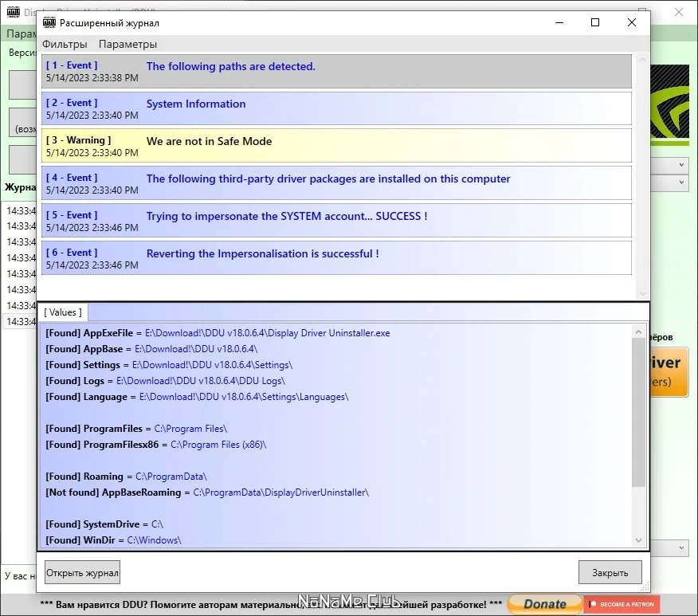Select log entry 6 Reverting the Impersonalisation
The image size is (698, 616).
pyautogui.click(x=336, y=258)
